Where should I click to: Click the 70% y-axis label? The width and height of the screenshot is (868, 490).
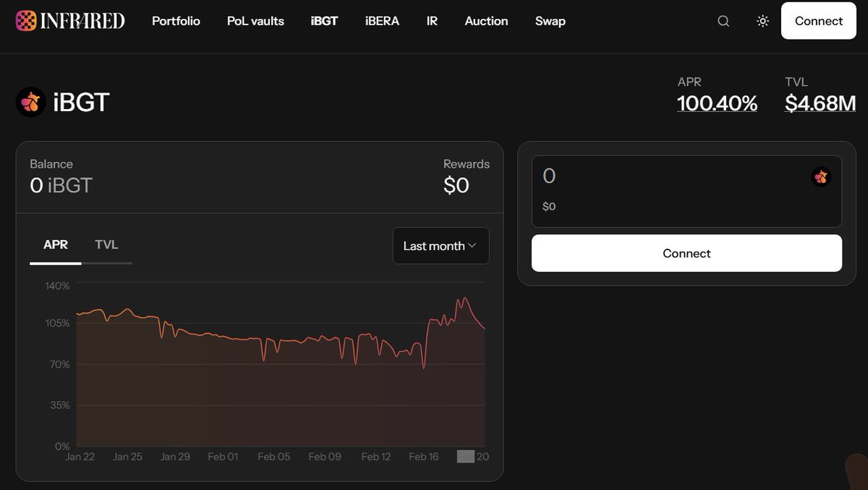[59, 364]
